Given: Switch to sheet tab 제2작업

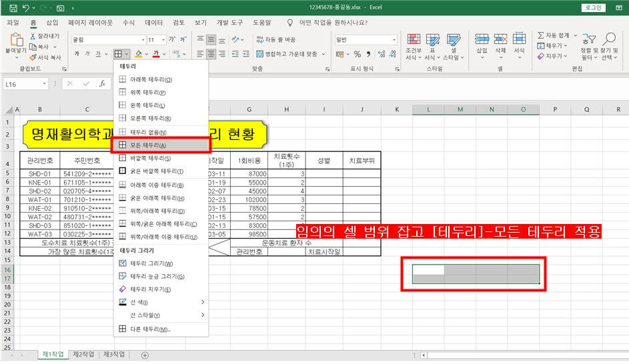Looking at the screenshot, I should pyautogui.click(x=83, y=355).
